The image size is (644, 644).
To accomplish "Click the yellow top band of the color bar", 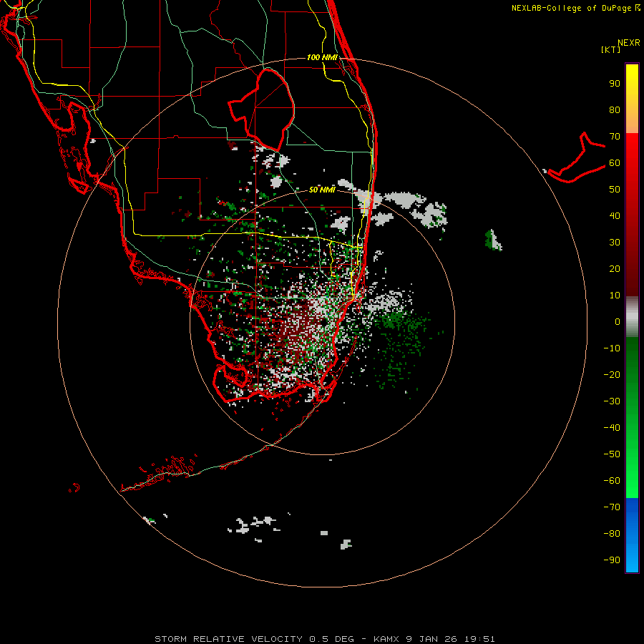I will pos(632,99).
